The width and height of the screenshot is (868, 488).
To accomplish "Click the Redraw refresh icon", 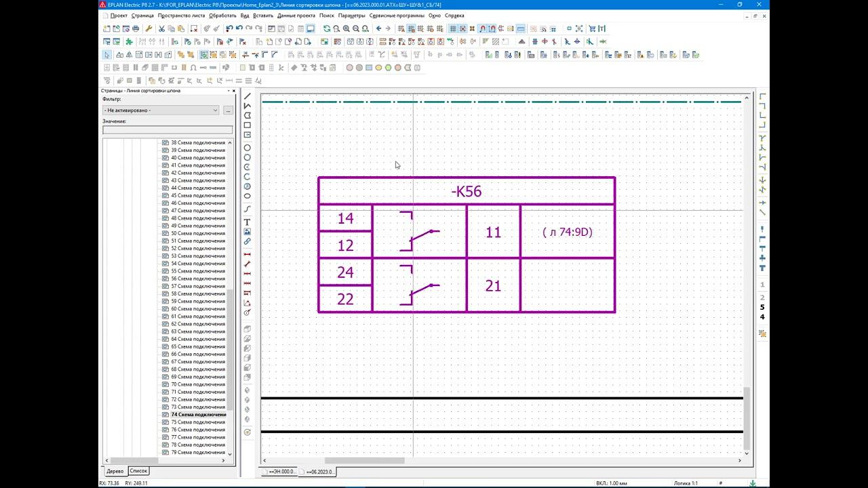I will click(x=327, y=28).
